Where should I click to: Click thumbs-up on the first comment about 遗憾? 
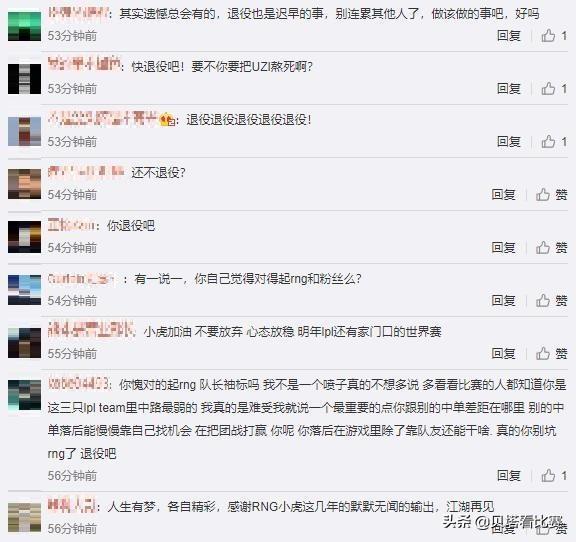click(x=554, y=36)
